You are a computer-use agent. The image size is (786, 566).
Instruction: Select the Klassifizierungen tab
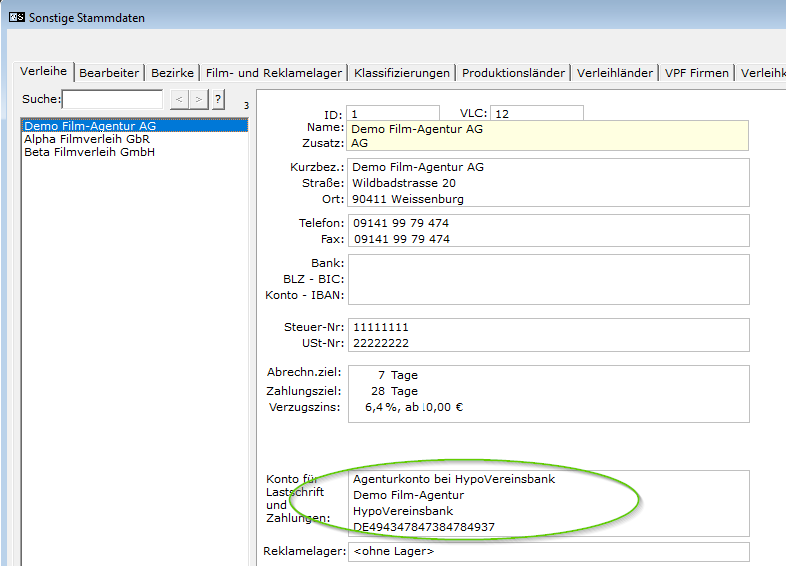[x=401, y=73]
